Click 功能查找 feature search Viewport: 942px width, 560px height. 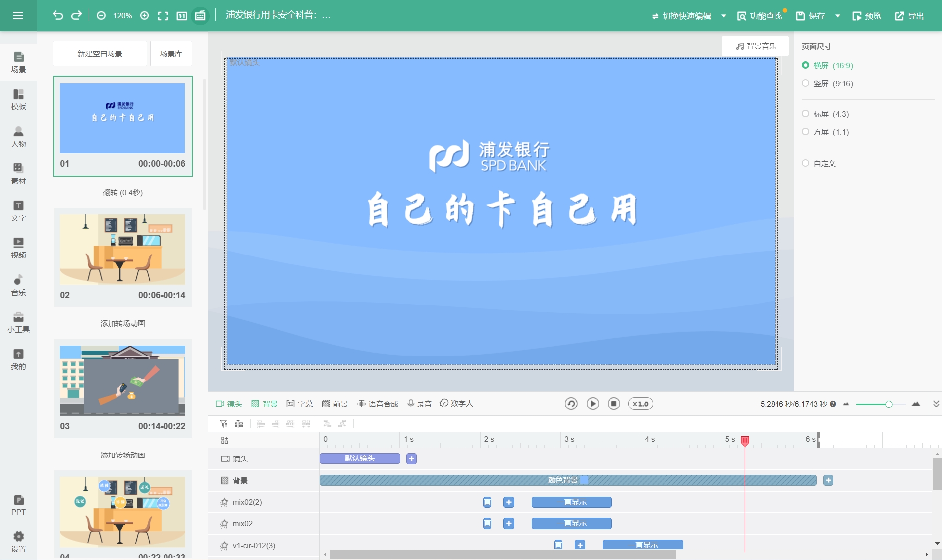[760, 16]
